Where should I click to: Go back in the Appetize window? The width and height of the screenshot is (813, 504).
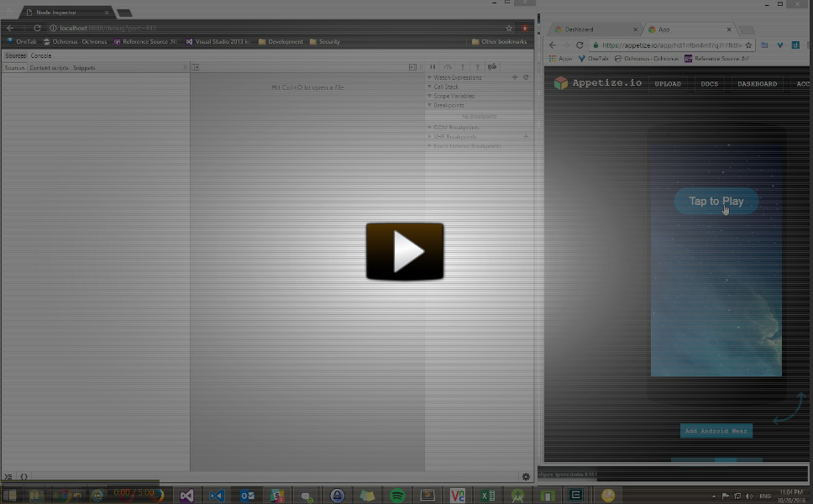tap(553, 45)
